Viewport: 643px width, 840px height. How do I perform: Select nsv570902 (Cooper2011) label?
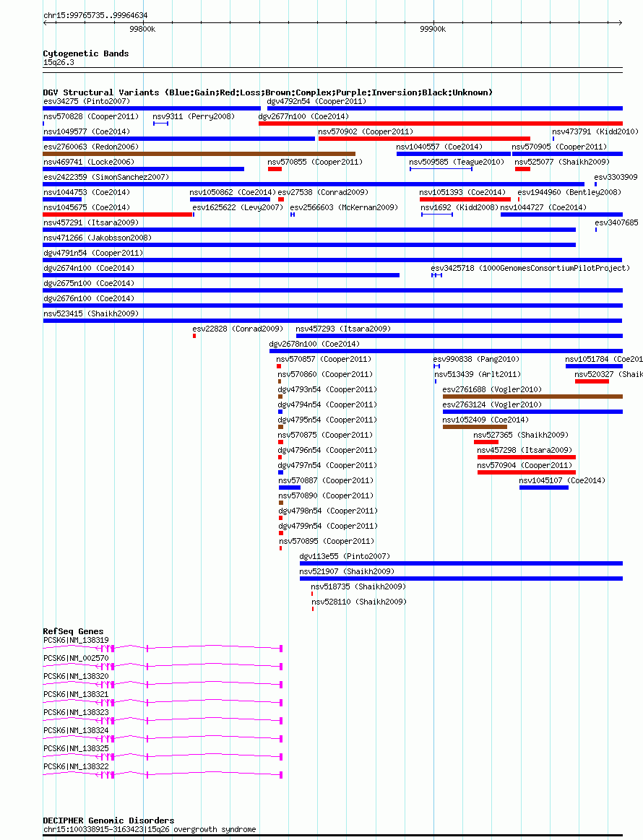point(366,131)
